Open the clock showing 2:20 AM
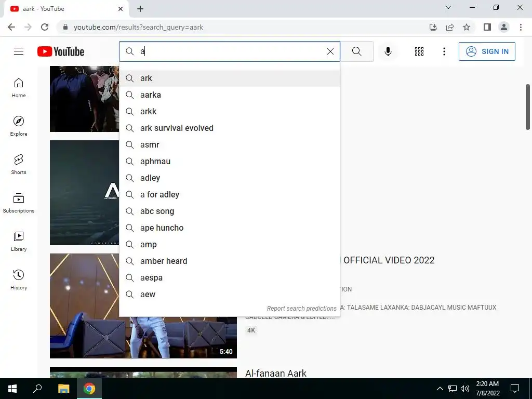This screenshot has width=532, height=399. pos(487,389)
